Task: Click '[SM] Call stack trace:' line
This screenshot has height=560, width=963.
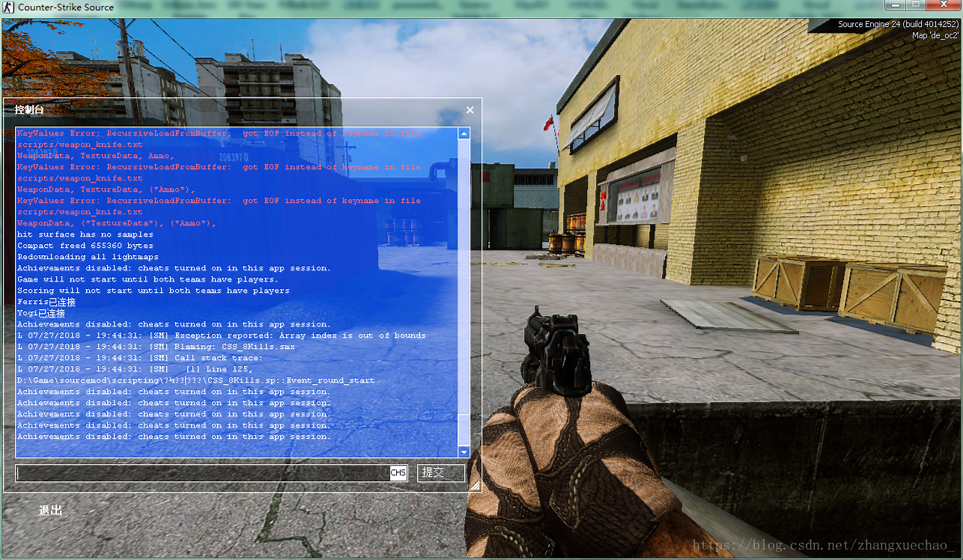Action: click(x=140, y=358)
